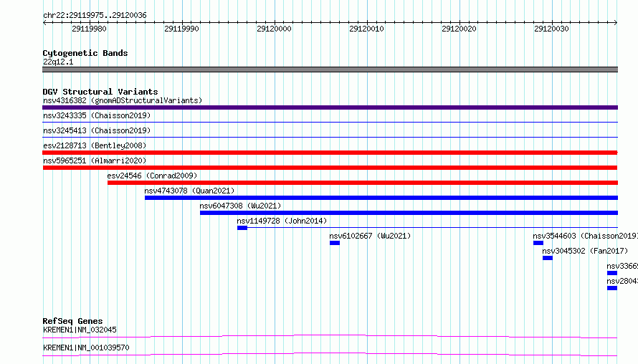This screenshot has width=638, height=364.
Task: Select the thin blue line below nsv3245413
Action: pos(330,137)
